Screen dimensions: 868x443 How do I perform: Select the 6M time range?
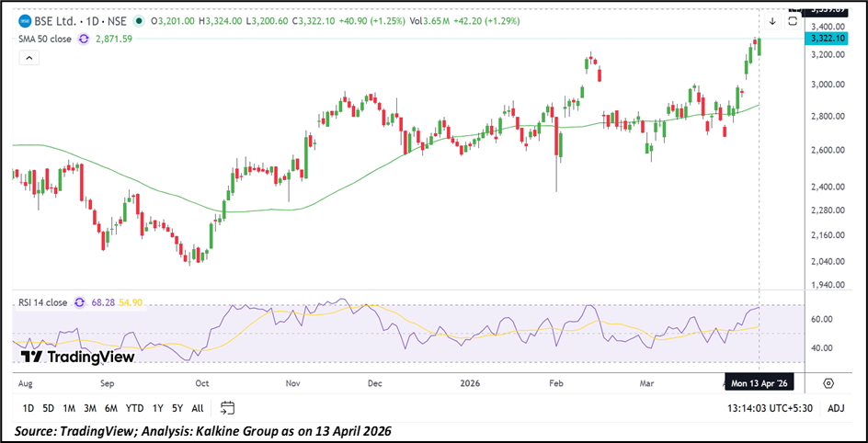tap(111, 408)
